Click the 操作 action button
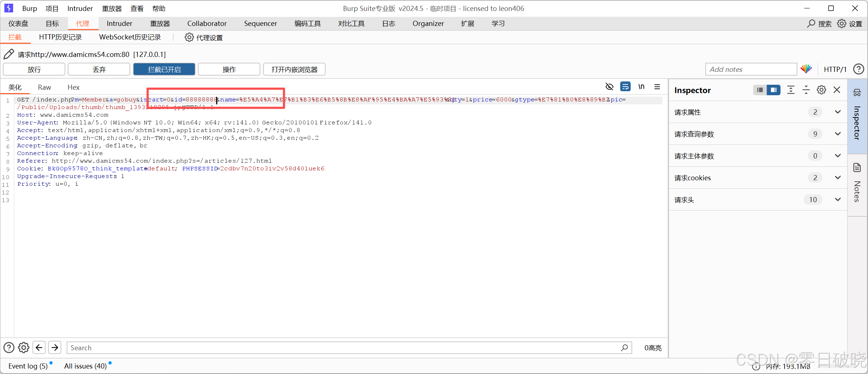This screenshot has width=868, height=374. point(229,69)
